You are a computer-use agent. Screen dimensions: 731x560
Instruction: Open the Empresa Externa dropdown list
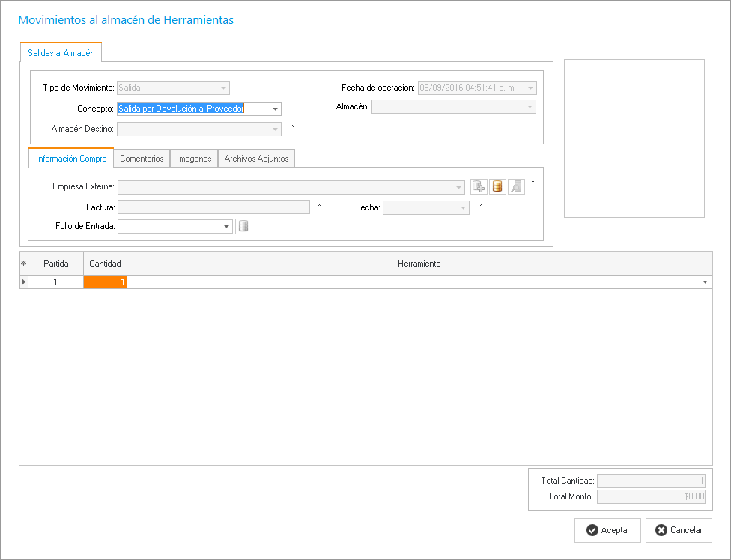pos(458,187)
